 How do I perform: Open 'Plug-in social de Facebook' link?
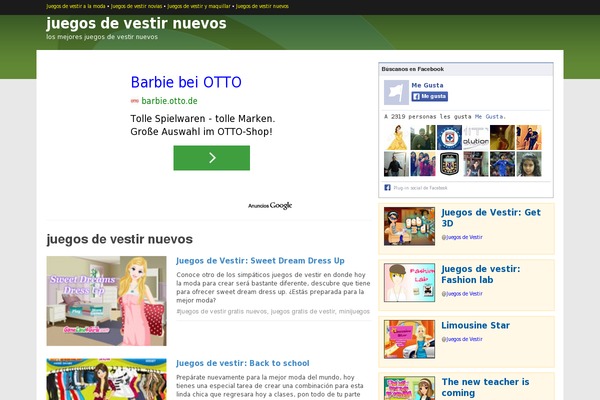pos(420,188)
